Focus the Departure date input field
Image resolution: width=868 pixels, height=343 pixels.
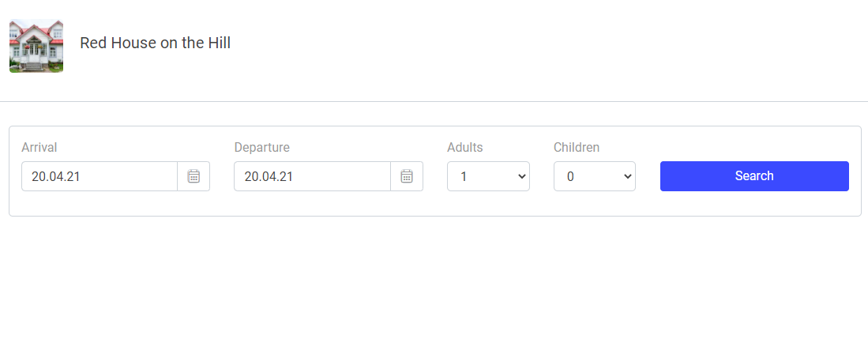click(312, 176)
